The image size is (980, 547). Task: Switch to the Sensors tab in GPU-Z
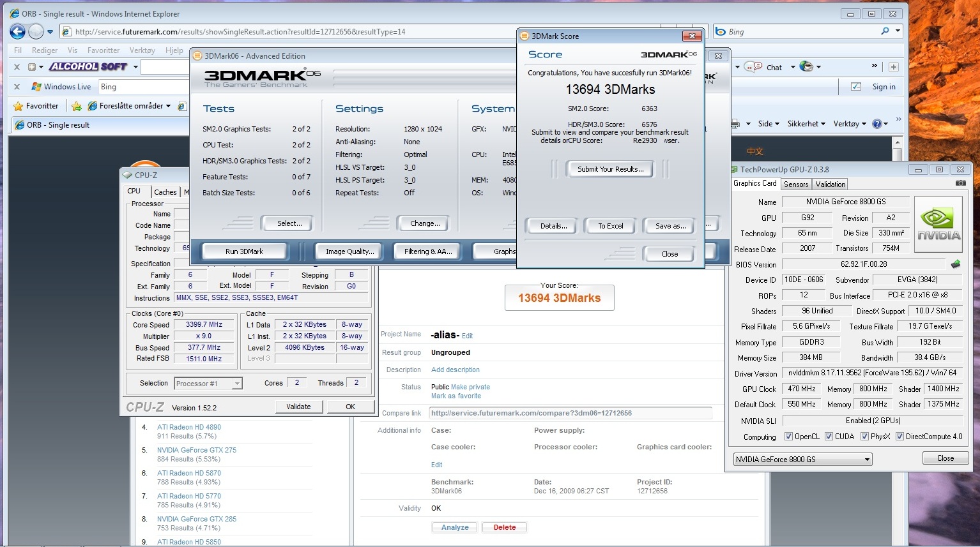[796, 184]
